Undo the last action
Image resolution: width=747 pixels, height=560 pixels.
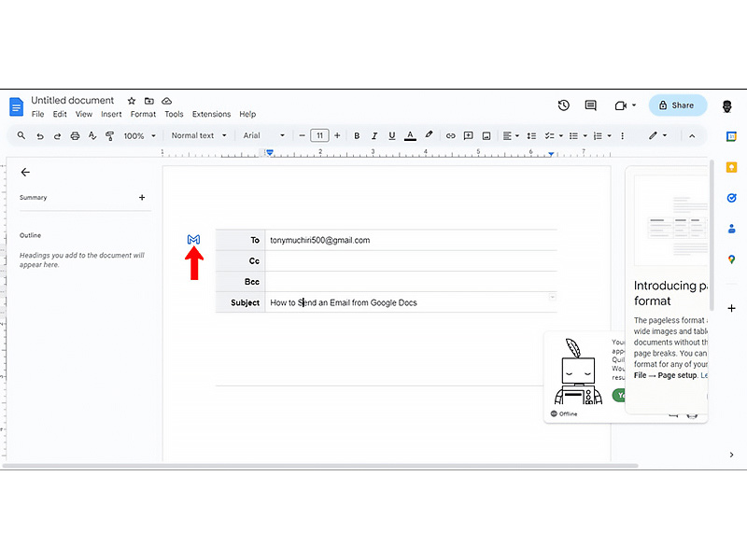point(40,136)
